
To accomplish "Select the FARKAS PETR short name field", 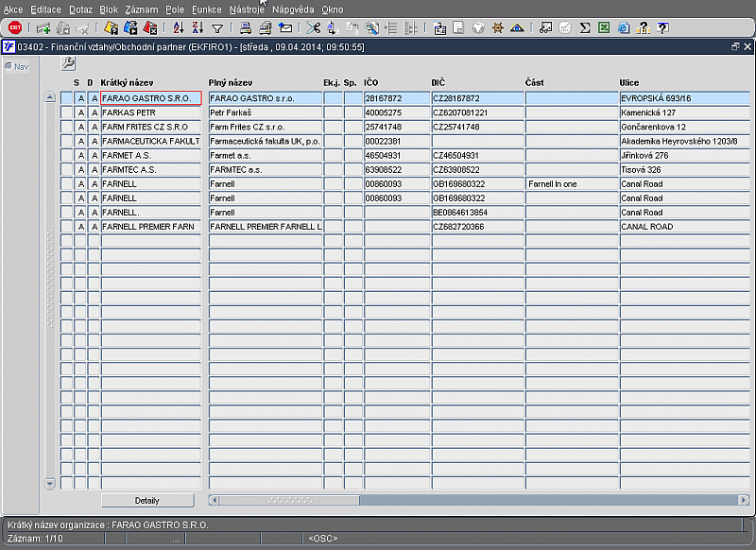I will pyautogui.click(x=151, y=112).
